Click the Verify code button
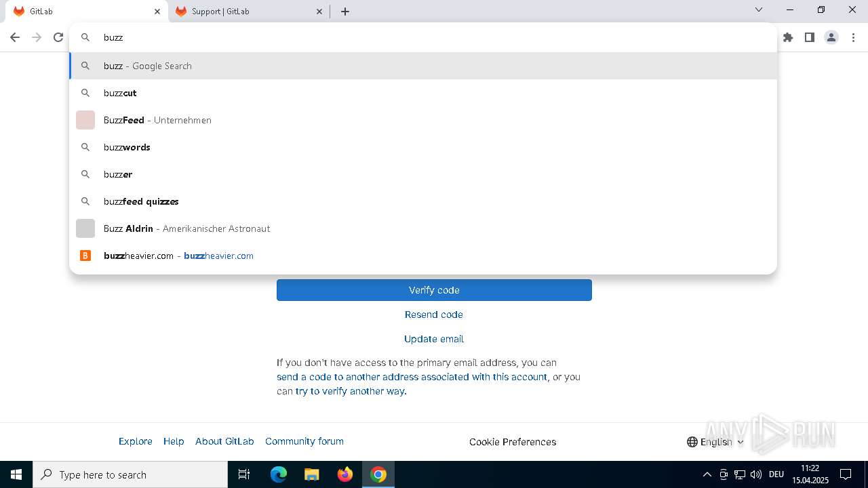Viewport: 868px width, 488px height. (434, 290)
